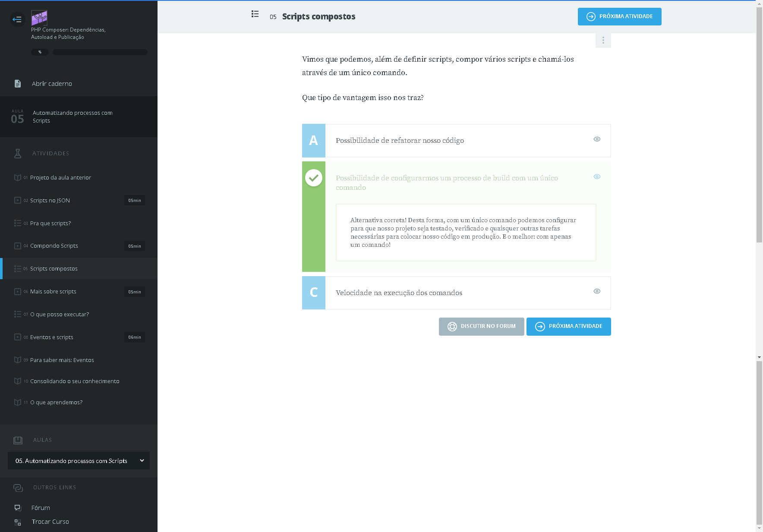The height and width of the screenshot is (532, 763).
Task: Click the PHP Composer course logo
Action: click(39, 18)
